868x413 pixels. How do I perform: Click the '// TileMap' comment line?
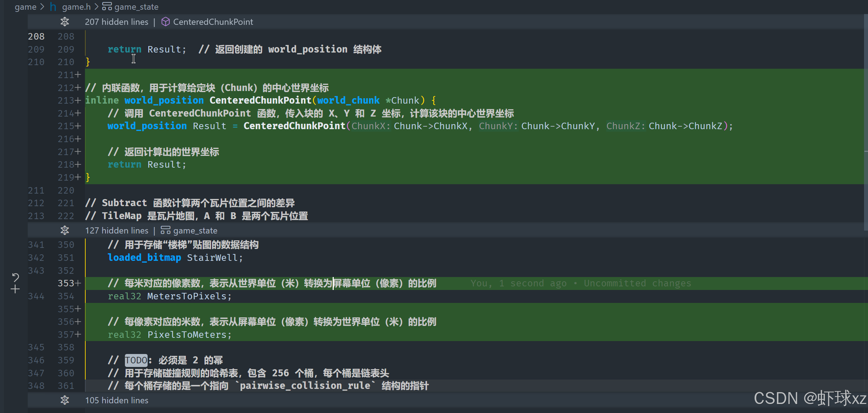click(x=197, y=216)
